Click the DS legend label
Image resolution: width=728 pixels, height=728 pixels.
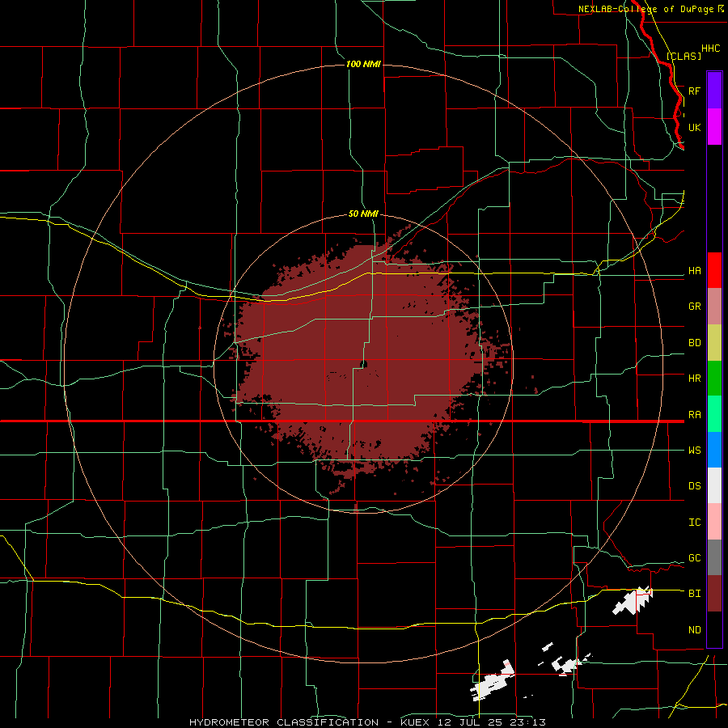click(x=694, y=486)
